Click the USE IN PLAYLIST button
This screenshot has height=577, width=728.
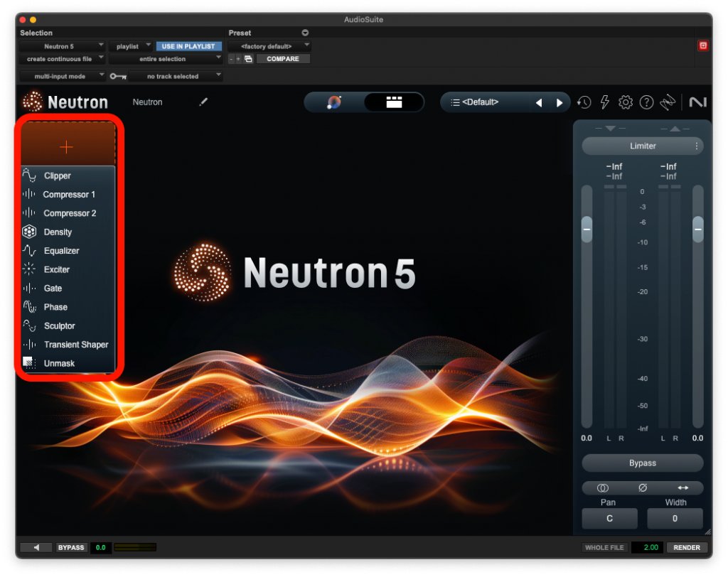[188, 45]
